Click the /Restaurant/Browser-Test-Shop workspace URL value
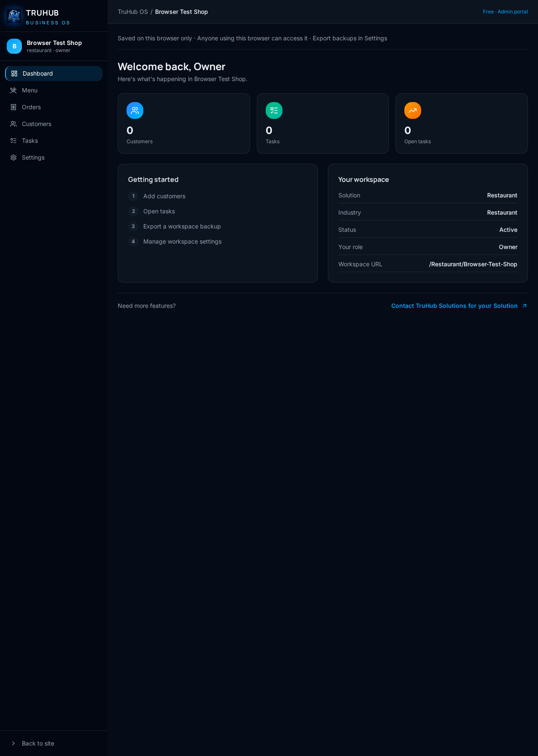This screenshot has width=538, height=756. point(473,264)
